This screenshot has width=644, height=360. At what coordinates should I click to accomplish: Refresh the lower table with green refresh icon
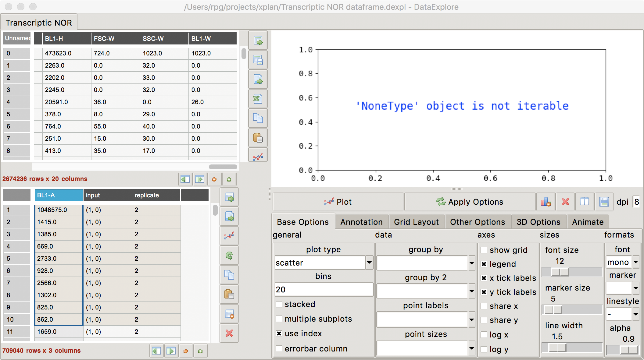(229, 256)
